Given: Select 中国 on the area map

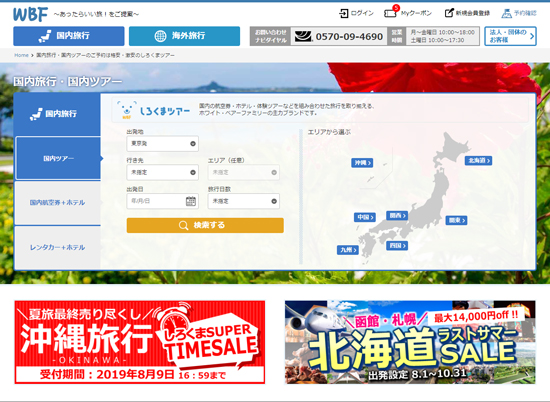Looking at the screenshot, I should click(x=365, y=217).
